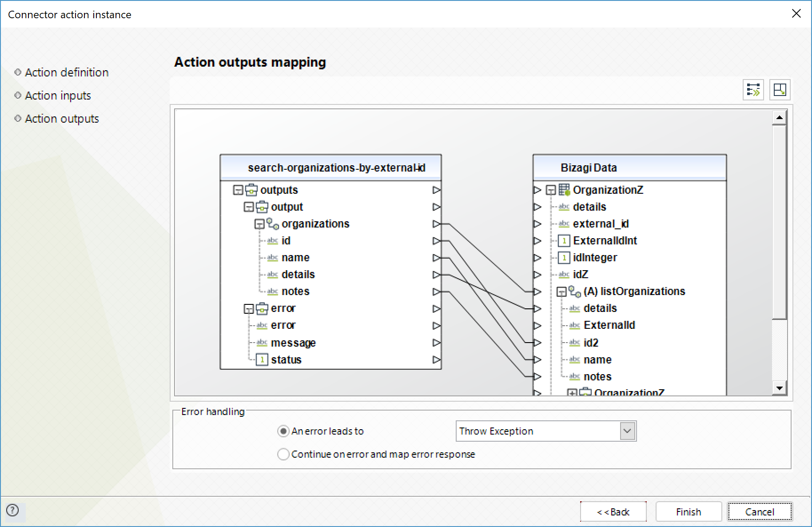The image size is (812, 527).
Task: Select the idInteger attribute in Bizagi Data
Action: click(595, 258)
